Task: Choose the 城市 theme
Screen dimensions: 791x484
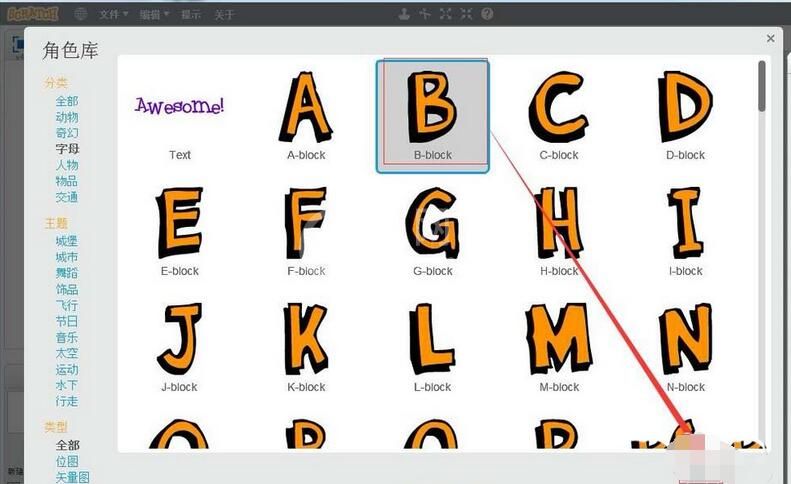Action: pos(67,257)
